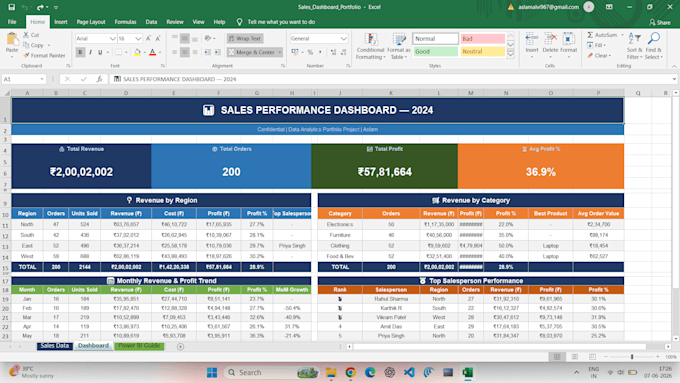Open Chrome from taskbar
Screen dimensions: 680x383
(350, 372)
